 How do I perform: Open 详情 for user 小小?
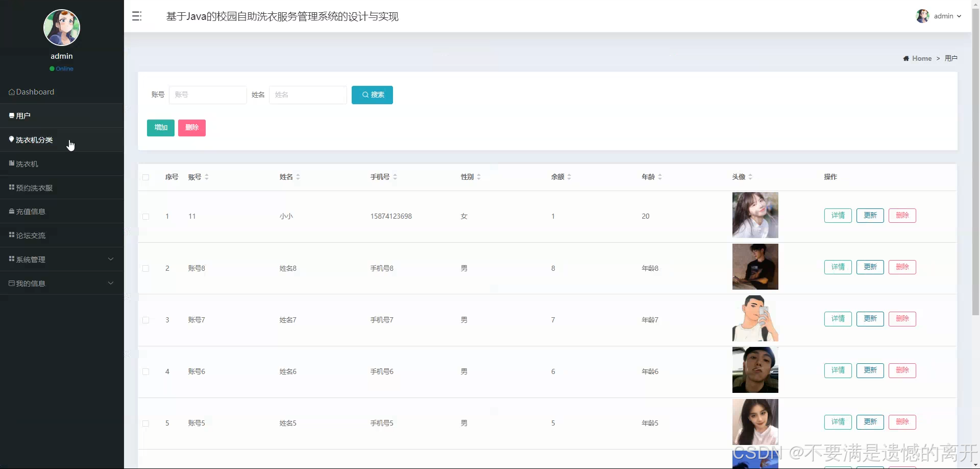838,216
